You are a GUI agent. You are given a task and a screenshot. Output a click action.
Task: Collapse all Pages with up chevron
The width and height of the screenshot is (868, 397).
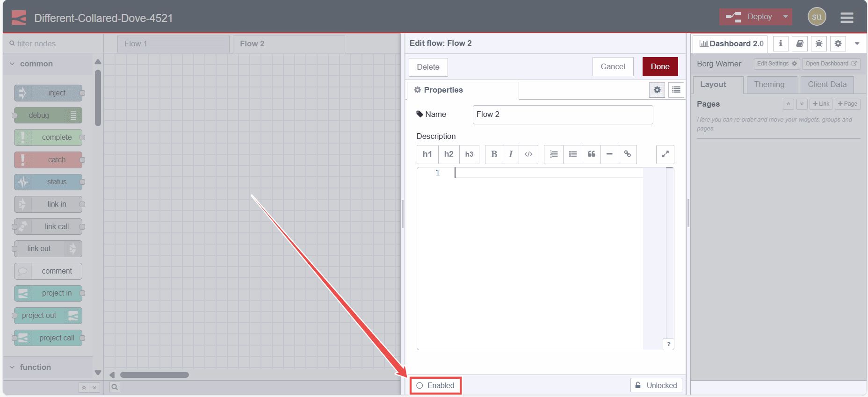[x=788, y=104]
